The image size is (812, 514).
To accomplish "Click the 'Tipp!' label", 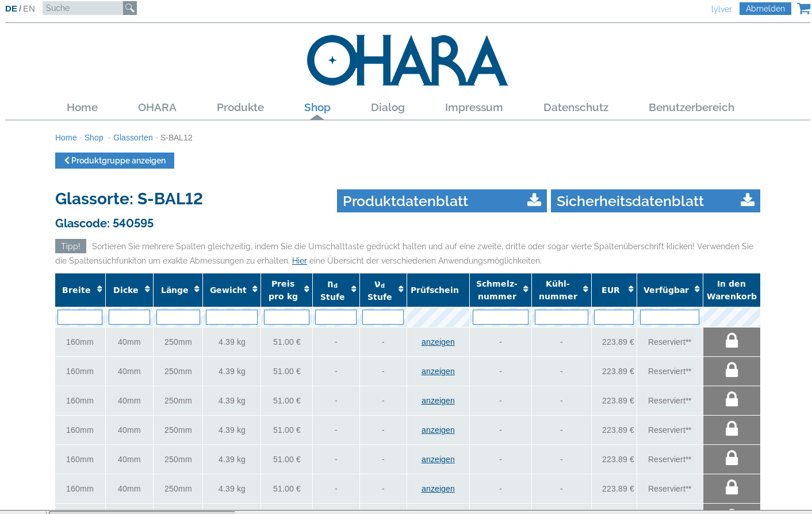I will (x=71, y=246).
